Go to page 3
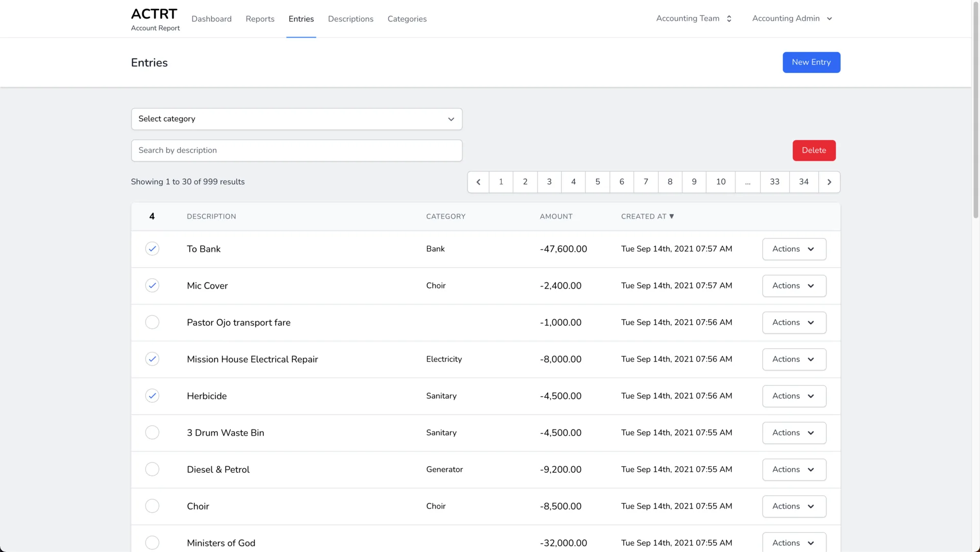Image resolution: width=980 pixels, height=552 pixels. [549, 182]
